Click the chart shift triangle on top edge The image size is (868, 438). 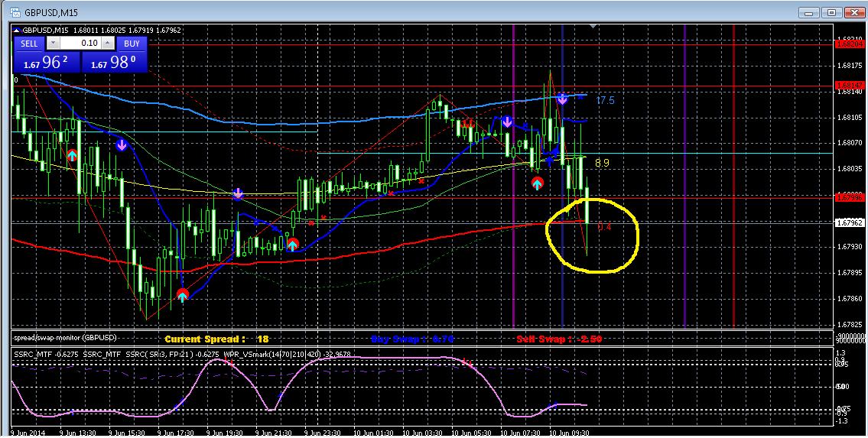pos(593,26)
